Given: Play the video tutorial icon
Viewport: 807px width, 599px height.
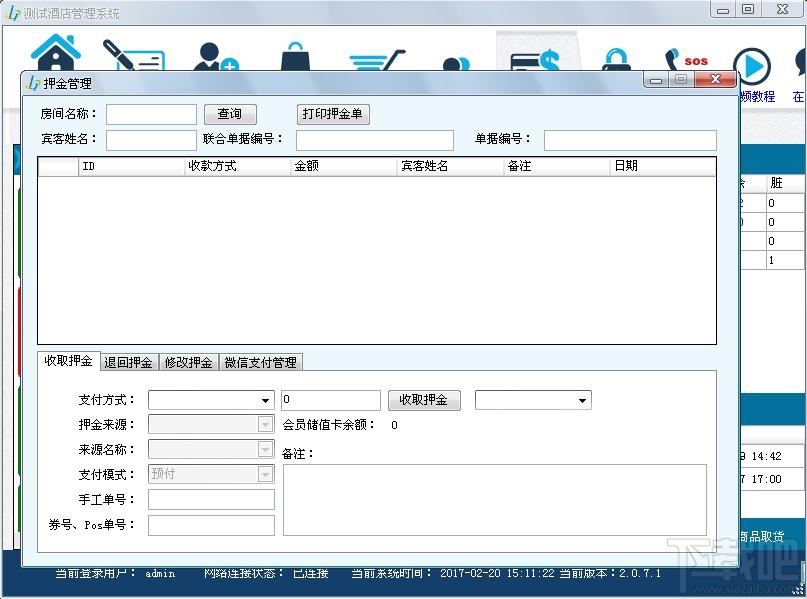Looking at the screenshot, I should pyautogui.click(x=752, y=67).
